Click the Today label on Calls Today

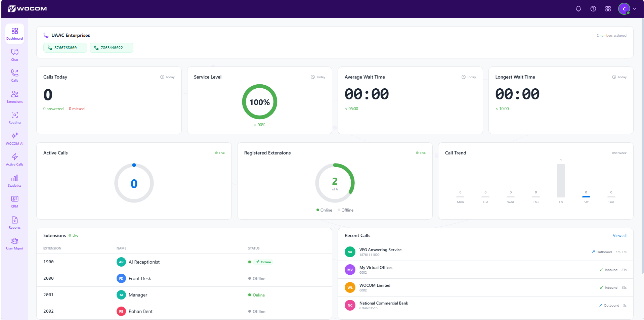click(x=168, y=77)
